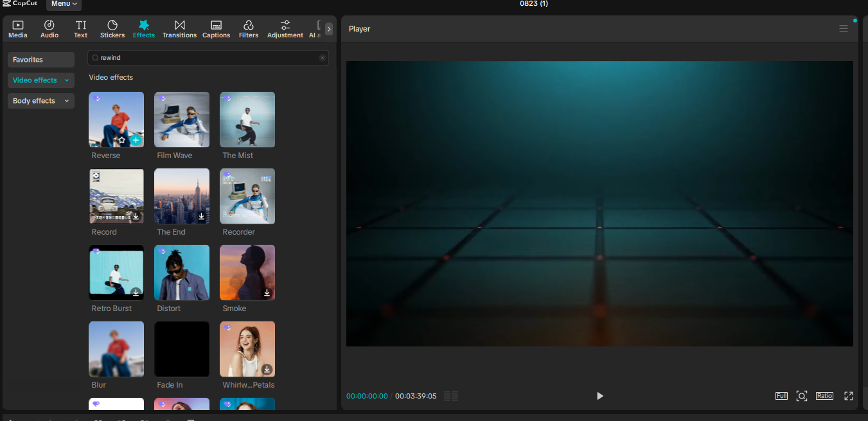Enter fullscreen player view
This screenshot has height=421, width=868.
coord(849,396)
